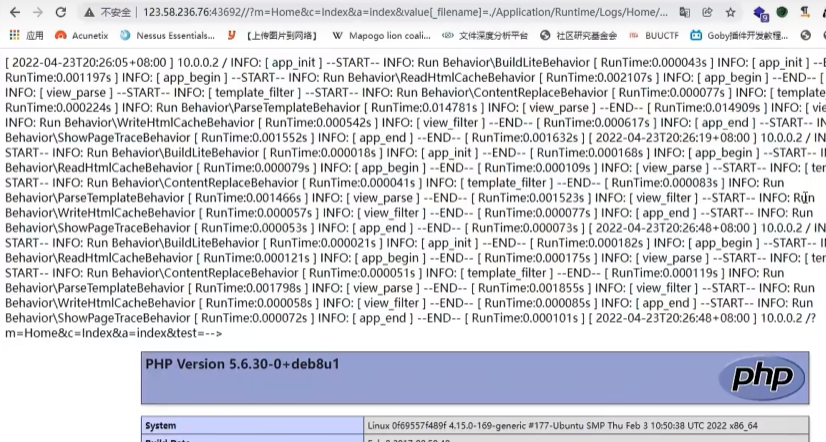Open the 文件深度分析平台 bookmark

coord(485,35)
